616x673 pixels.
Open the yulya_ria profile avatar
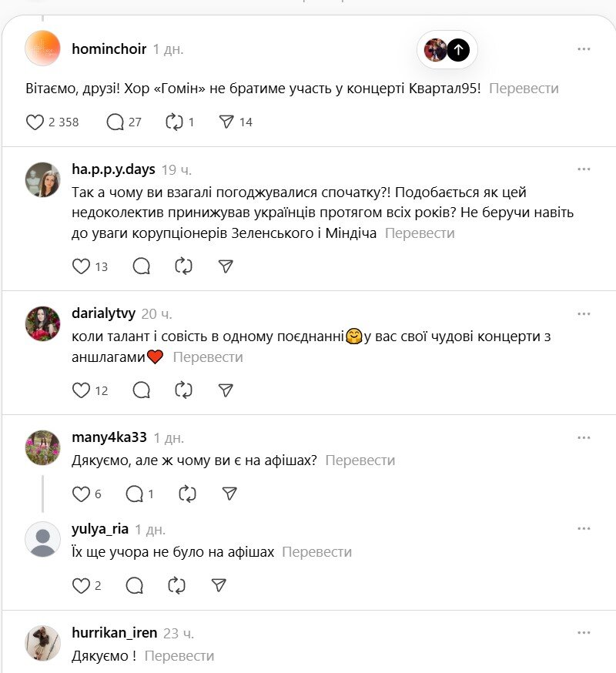click(43, 538)
